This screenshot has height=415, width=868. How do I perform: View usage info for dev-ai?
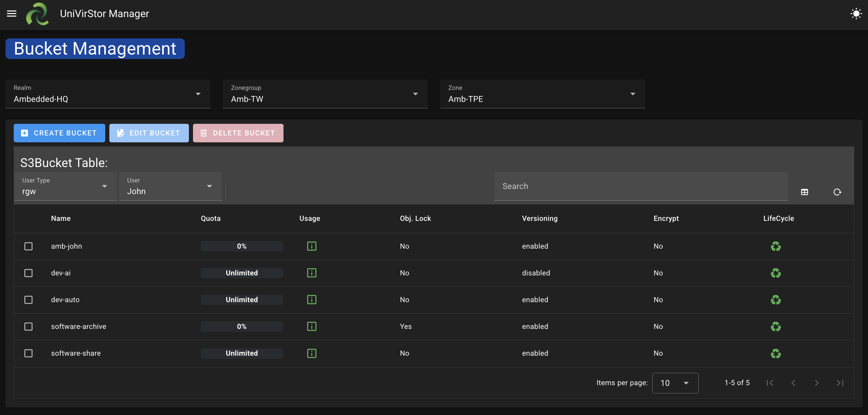[x=312, y=273]
